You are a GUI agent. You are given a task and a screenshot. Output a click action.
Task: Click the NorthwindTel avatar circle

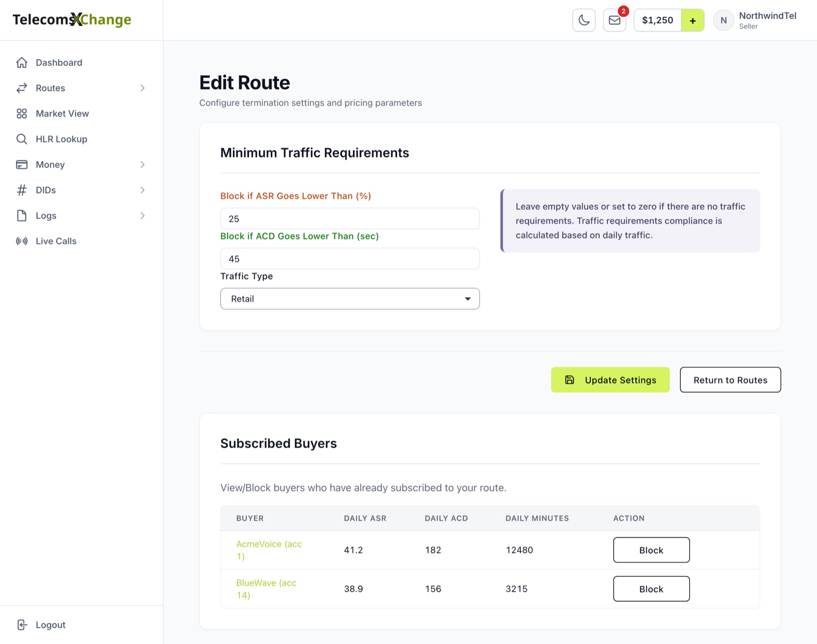coord(723,20)
